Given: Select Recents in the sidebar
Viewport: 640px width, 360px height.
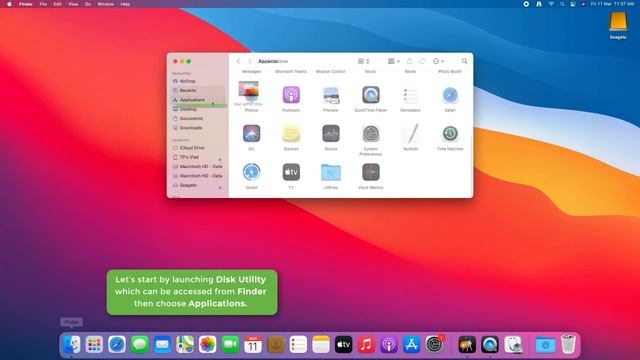Looking at the screenshot, I should pos(198,91).
